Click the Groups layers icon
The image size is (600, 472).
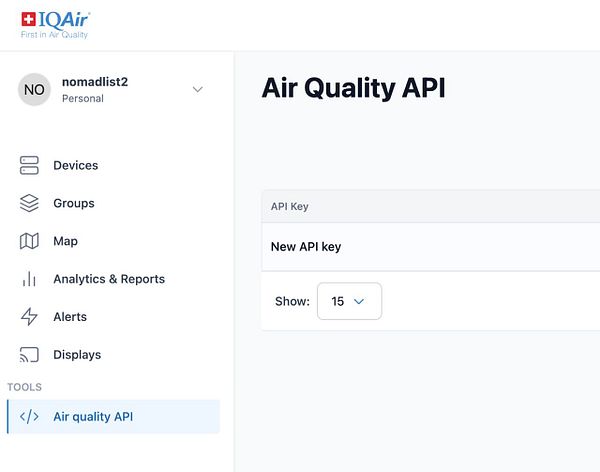click(29, 203)
